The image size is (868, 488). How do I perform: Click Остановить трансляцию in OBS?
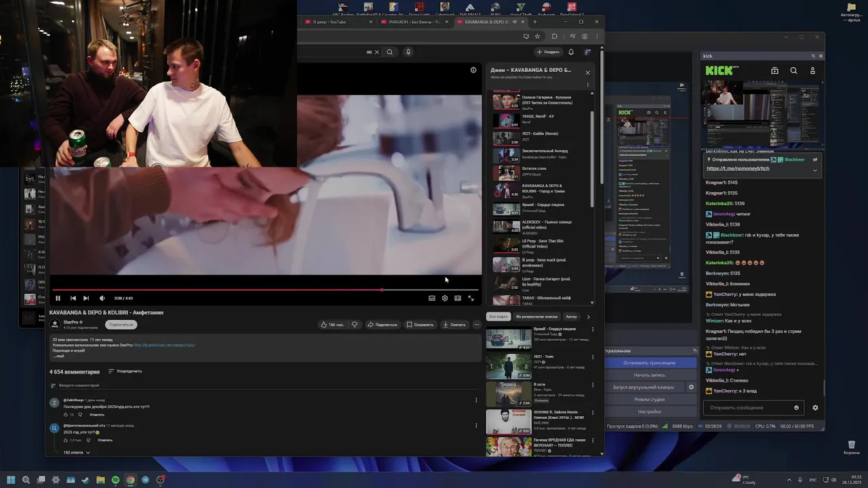pyautogui.click(x=650, y=363)
